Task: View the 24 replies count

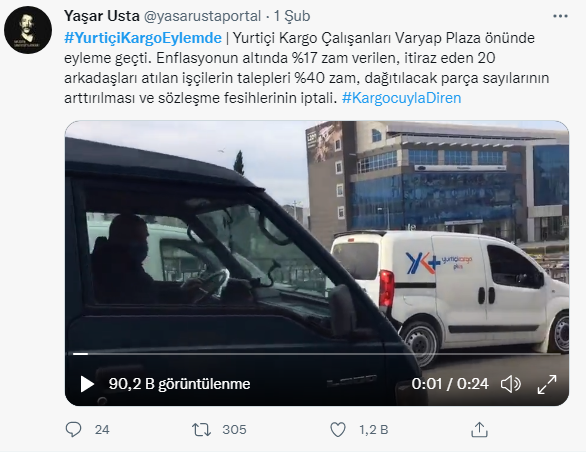Action: click(x=102, y=429)
